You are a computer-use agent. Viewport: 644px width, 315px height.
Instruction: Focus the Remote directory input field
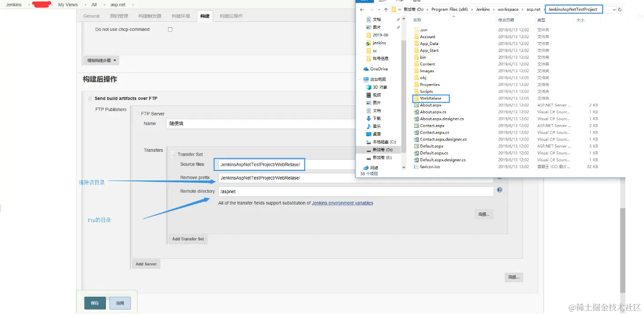(x=356, y=192)
